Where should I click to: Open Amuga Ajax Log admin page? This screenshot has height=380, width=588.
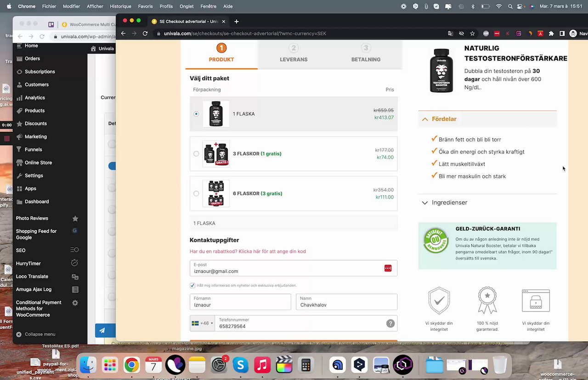click(x=34, y=289)
